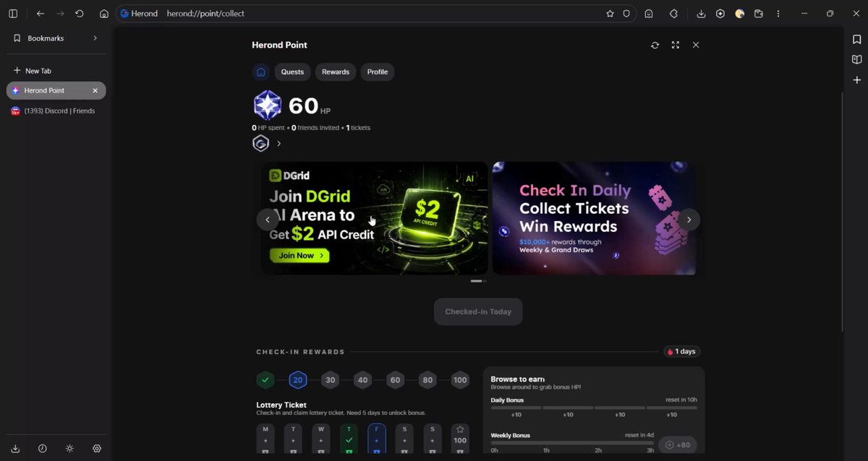The image size is (868, 461).
Task: Open the reading list book icon
Action: pyautogui.click(x=856, y=59)
